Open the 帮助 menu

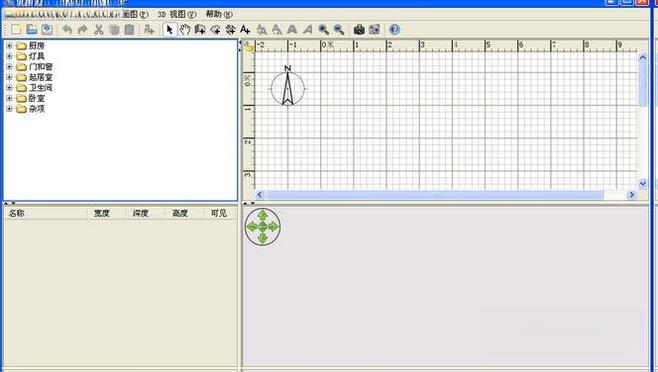219,14
